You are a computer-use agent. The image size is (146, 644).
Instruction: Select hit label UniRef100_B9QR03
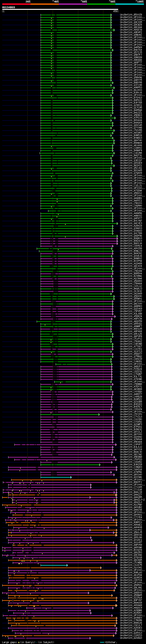click(131, 238)
